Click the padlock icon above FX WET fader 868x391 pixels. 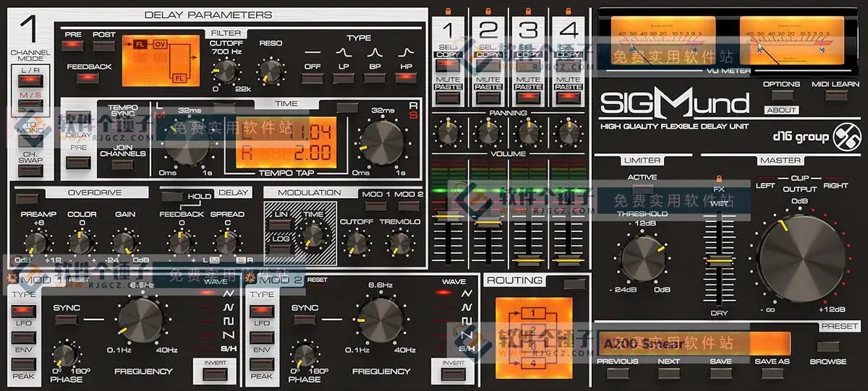718,178
